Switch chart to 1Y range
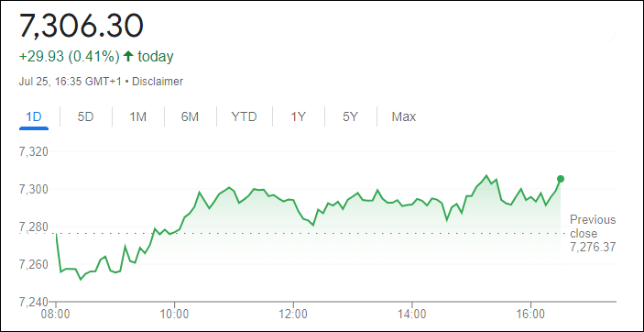 299,116
